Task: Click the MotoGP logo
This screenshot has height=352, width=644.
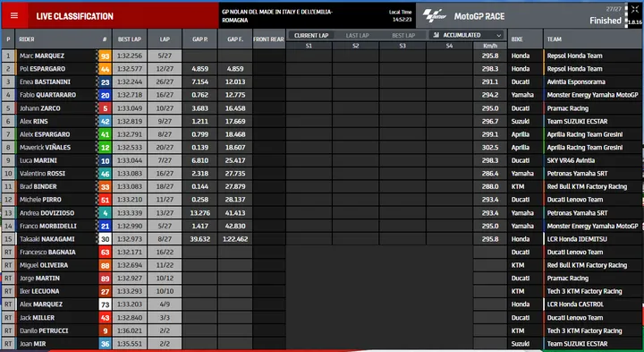Action: click(434, 16)
